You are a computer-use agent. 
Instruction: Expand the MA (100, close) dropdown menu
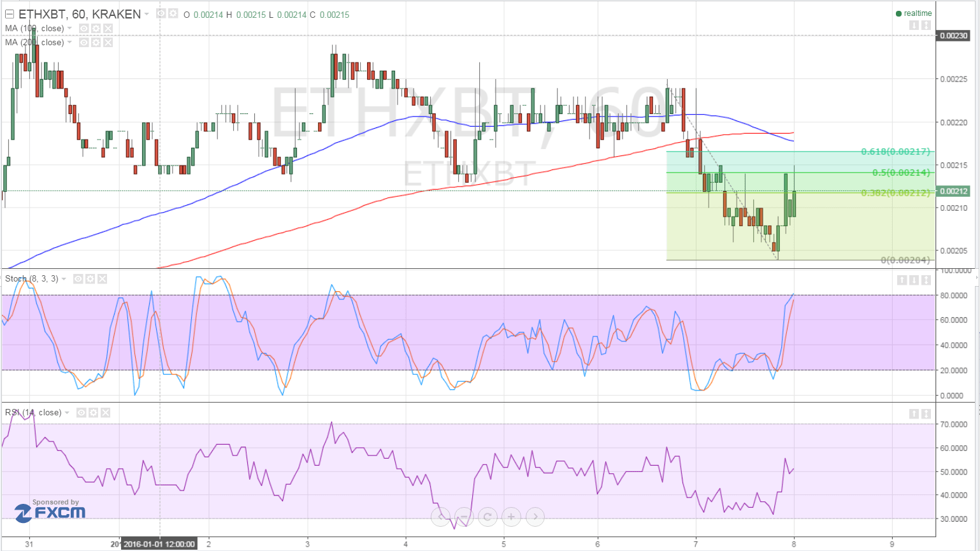click(69, 29)
